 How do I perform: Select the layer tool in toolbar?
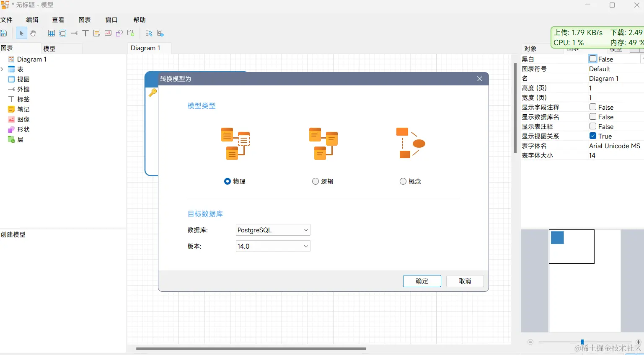(131, 33)
